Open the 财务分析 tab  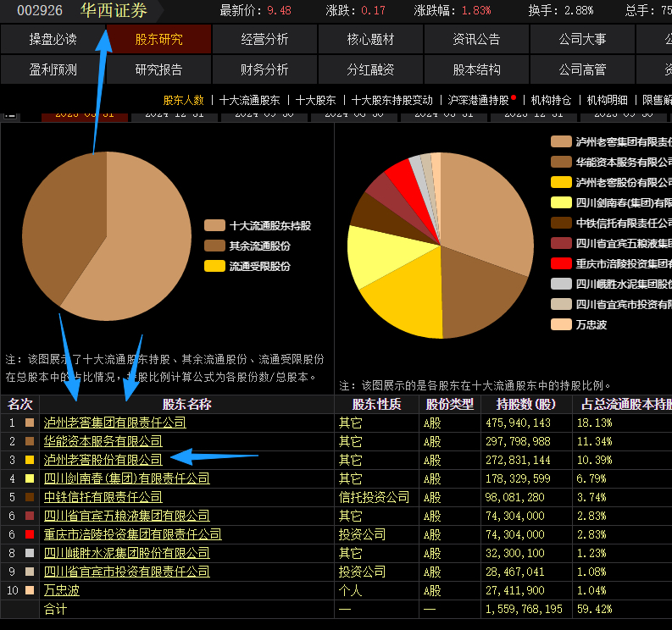pos(264,69)
